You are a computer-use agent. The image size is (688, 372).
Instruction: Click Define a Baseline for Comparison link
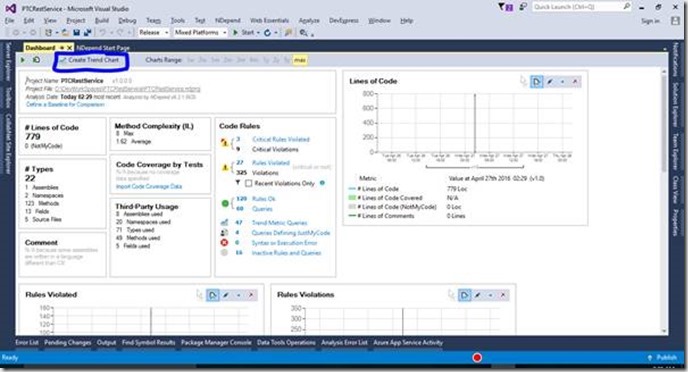click(65, 104)
